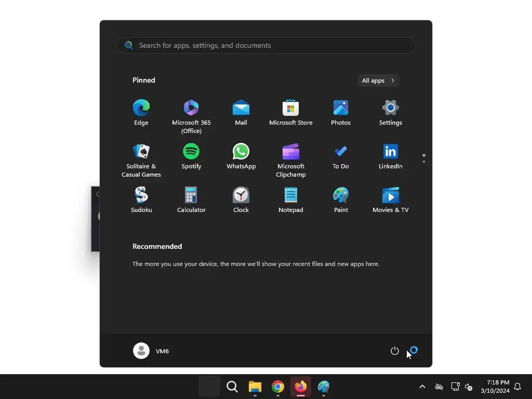Click the Start button on taskbar
Image resolution: width=532 pixels, height=399 pixels.
[209, 387]
